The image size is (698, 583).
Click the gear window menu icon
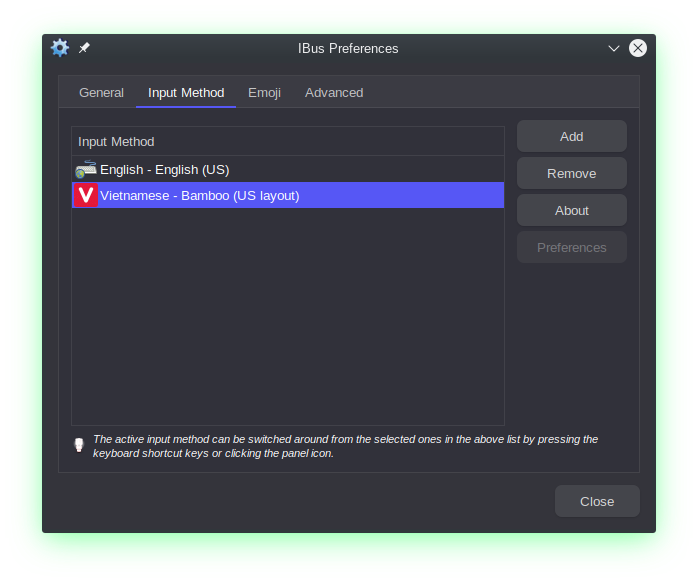tap(60, 48)
